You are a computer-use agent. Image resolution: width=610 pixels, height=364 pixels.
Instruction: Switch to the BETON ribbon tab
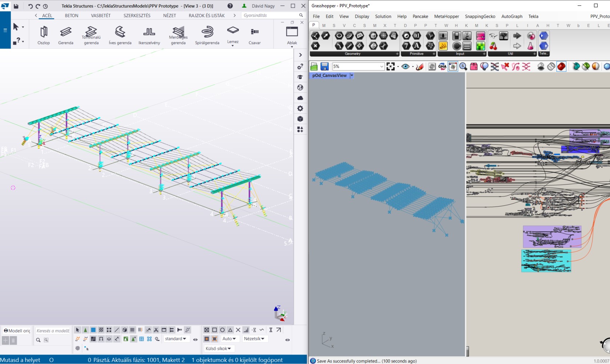(72, 16)
